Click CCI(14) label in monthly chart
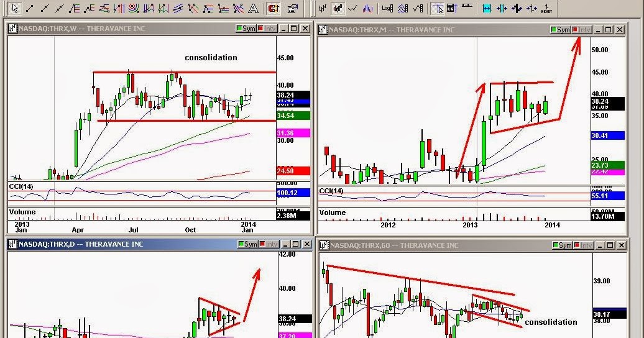This screenshot has height=338, width=644. tap(331, 191)
